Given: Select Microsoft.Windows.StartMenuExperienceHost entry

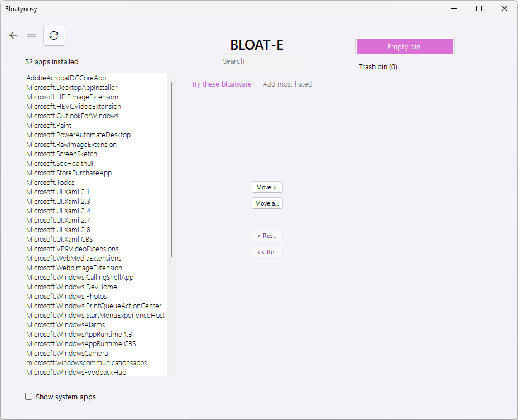Looking at the screenshot, I should point(96,315).
